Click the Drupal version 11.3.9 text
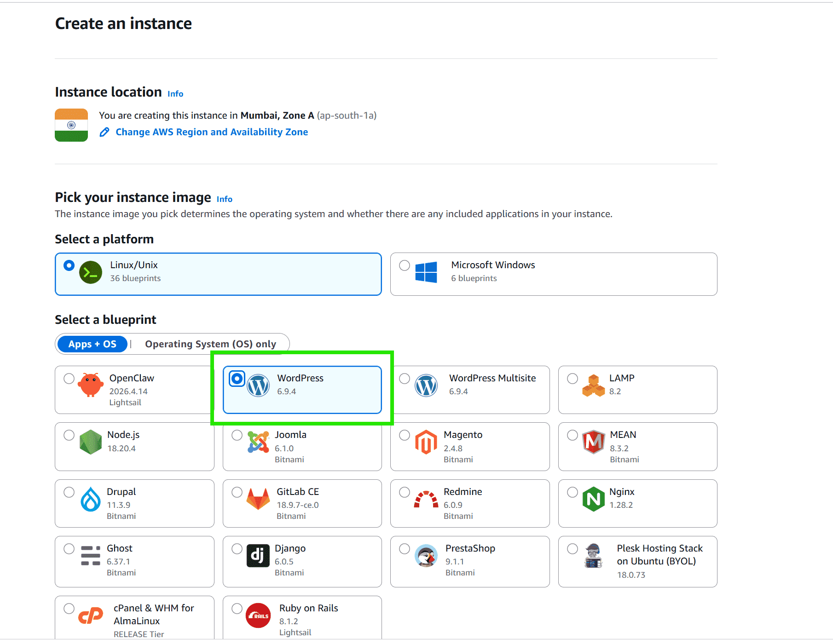The height and width of the screenshot is (644, 833). point(119,505)
